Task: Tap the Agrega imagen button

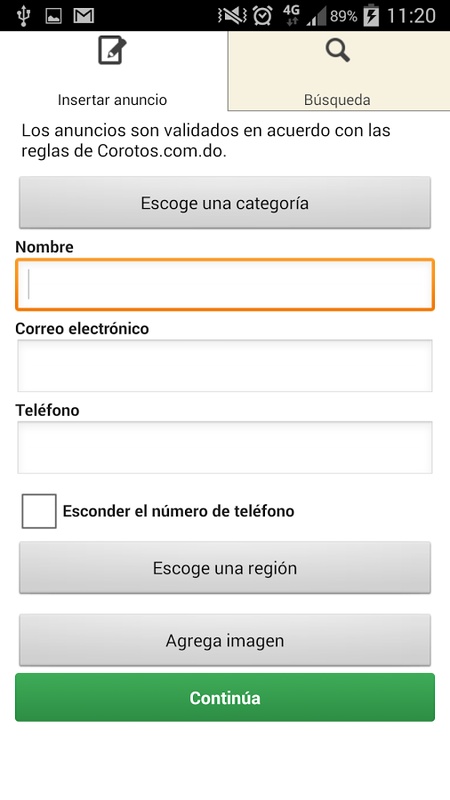Action: click(225, 640)
